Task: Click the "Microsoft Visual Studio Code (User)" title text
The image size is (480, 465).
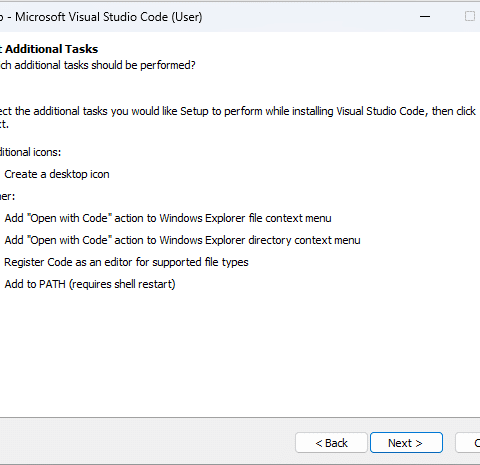Action: click(x=109, y=17)
